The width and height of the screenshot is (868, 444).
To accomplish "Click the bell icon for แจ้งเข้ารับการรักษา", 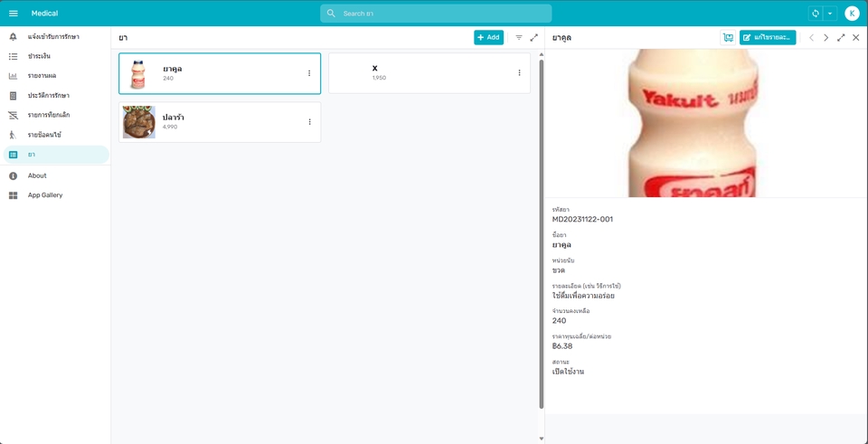I will 14,36.
